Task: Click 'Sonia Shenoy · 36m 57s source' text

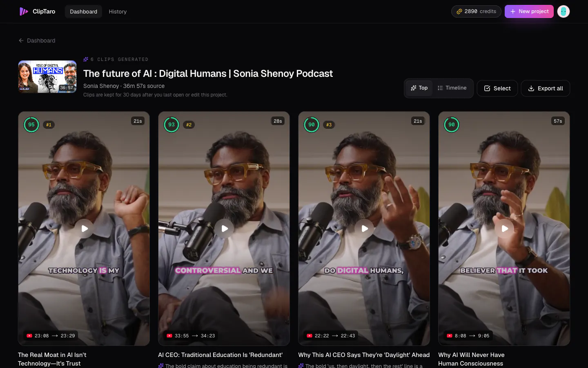Action: click(x=124, y=86)
